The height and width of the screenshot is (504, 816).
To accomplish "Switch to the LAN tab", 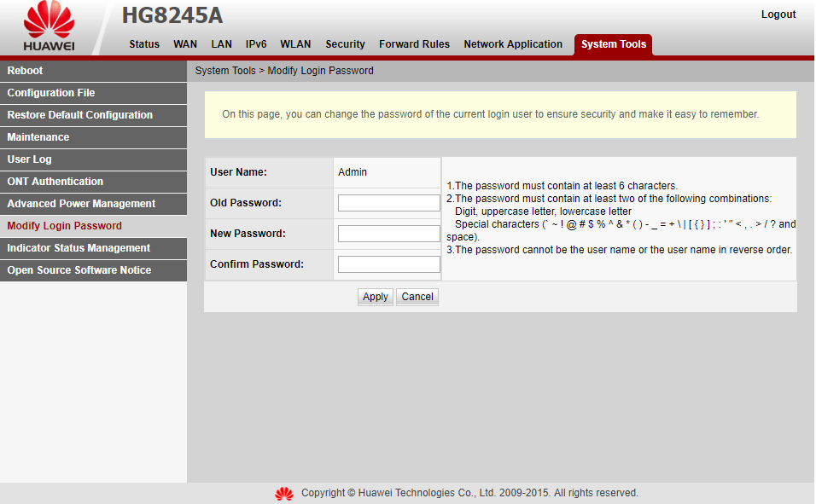I will pos(221,44).
